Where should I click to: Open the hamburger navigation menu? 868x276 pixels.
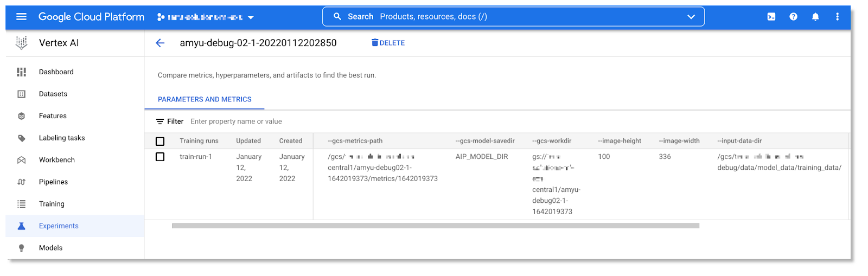tap(21, 17)
